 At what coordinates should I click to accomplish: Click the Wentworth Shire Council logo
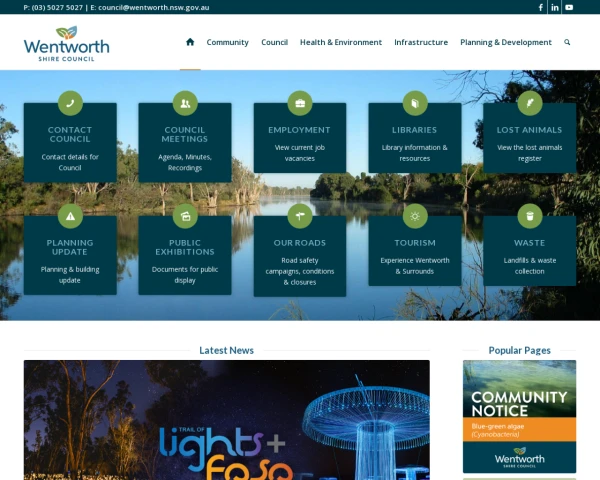[67, 43]
